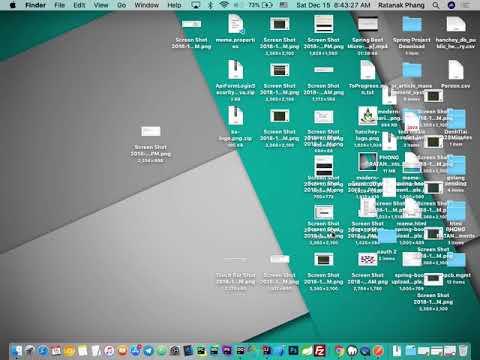The image size is (480, 360).
Task: Select Touch Bar Shot png file
Action: (236, 260)
